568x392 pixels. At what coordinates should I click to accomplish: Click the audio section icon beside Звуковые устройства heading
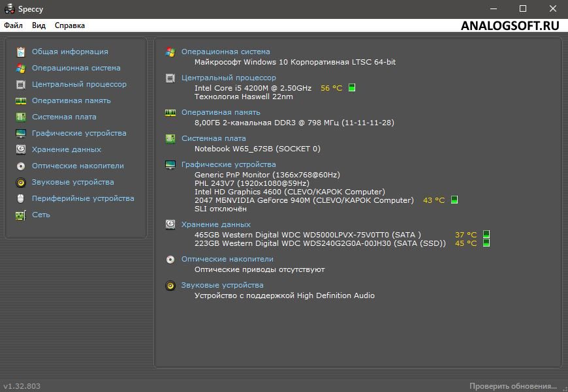[170, 286]
